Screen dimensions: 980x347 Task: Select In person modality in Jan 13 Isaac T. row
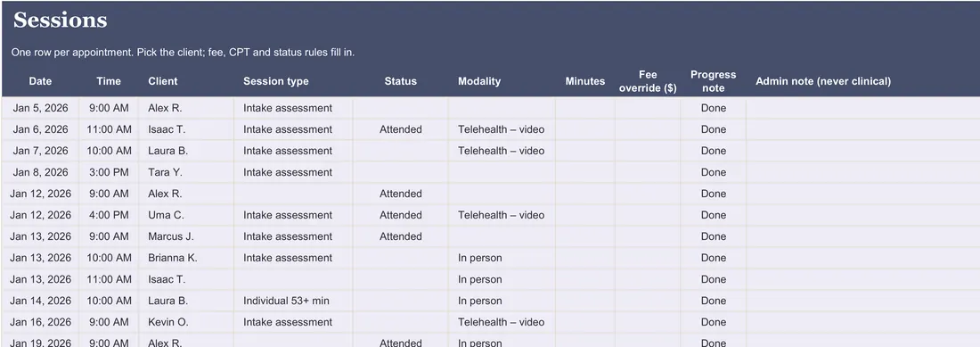502,279
